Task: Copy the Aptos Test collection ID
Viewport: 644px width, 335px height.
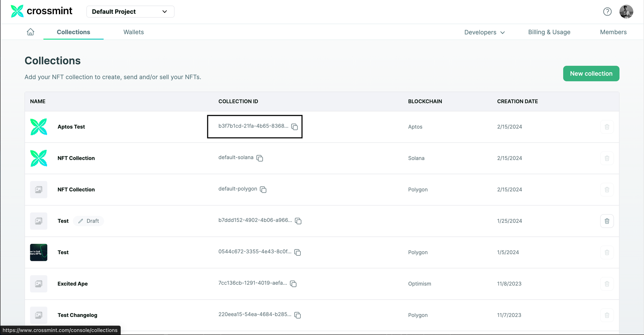Action: coord(294,127)
